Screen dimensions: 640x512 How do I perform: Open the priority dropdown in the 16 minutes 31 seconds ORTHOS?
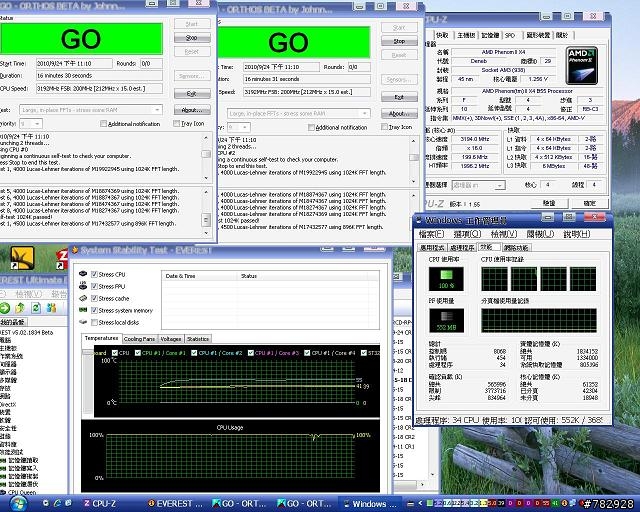pyautogui.click(x=239, y=127)
